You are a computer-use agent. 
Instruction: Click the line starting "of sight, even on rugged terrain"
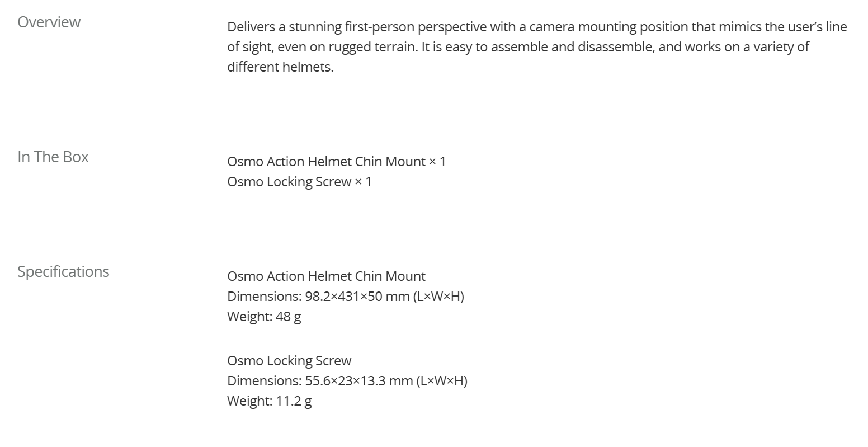point(517,47)
